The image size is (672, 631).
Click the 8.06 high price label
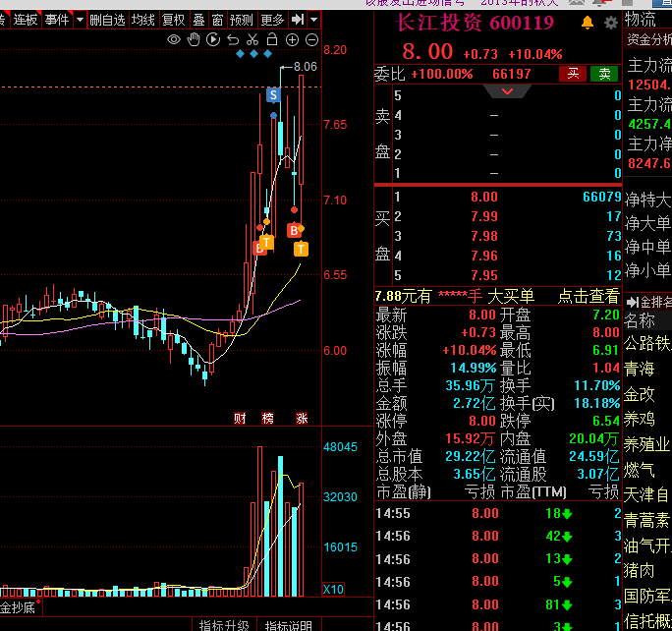pyautogui.click(x=306, y=67)
